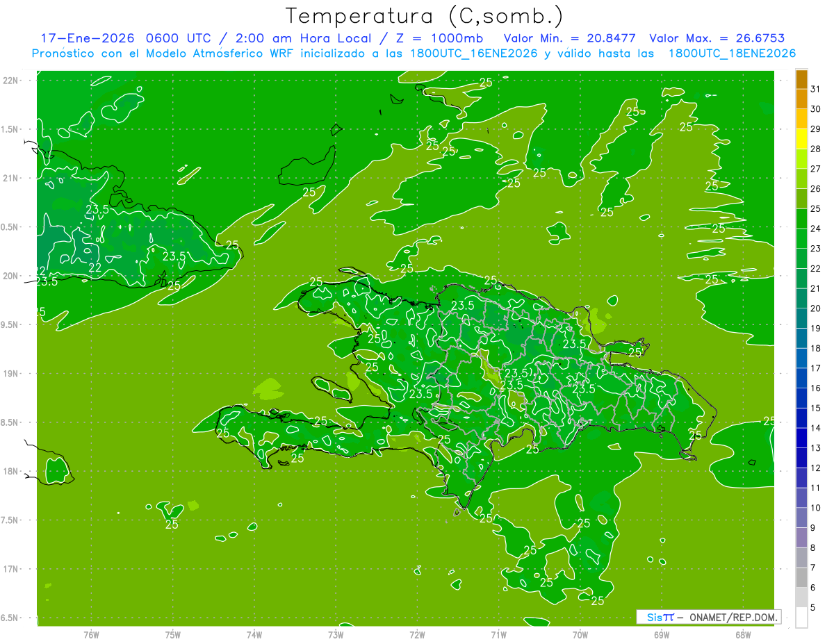Click the 22N latitude axis label
The width and height of the screenshot is (834, 644).
10,81
